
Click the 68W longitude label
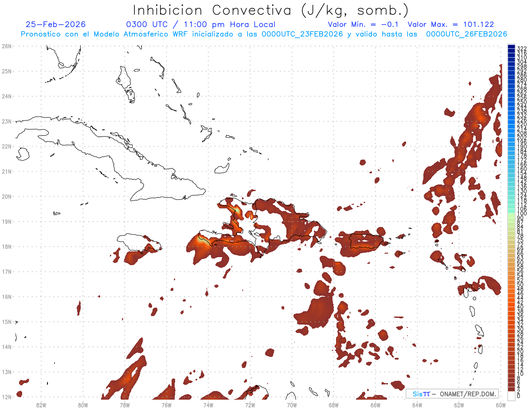click(334, 404)
